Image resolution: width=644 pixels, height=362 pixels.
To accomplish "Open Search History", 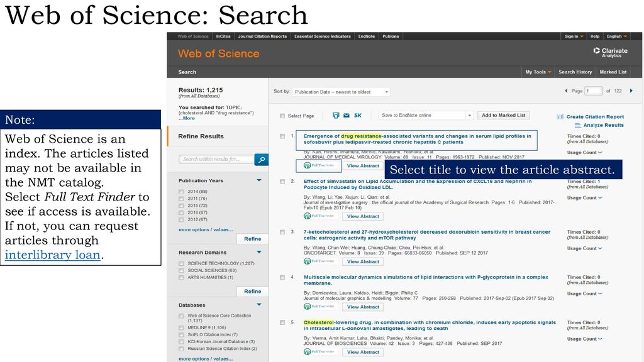I will [x=575, y=72].
